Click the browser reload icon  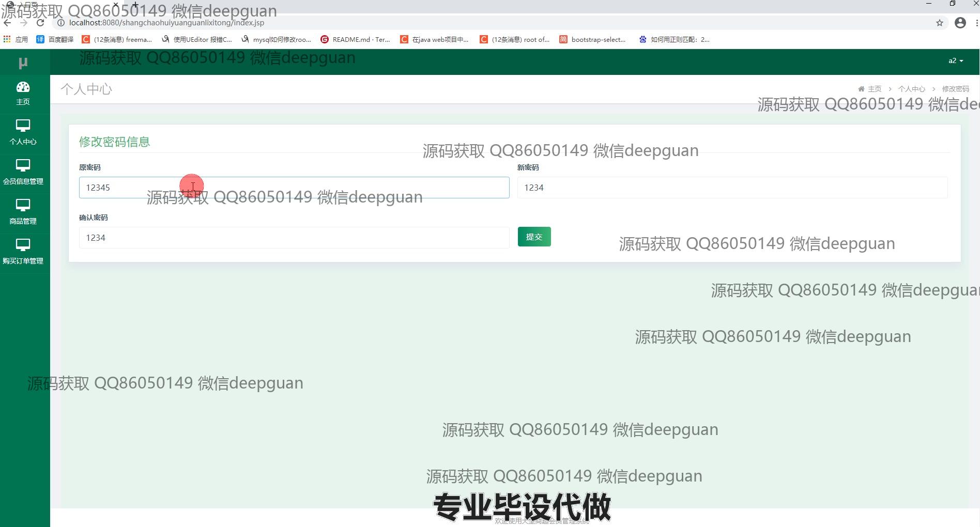[x=40, y=23]
